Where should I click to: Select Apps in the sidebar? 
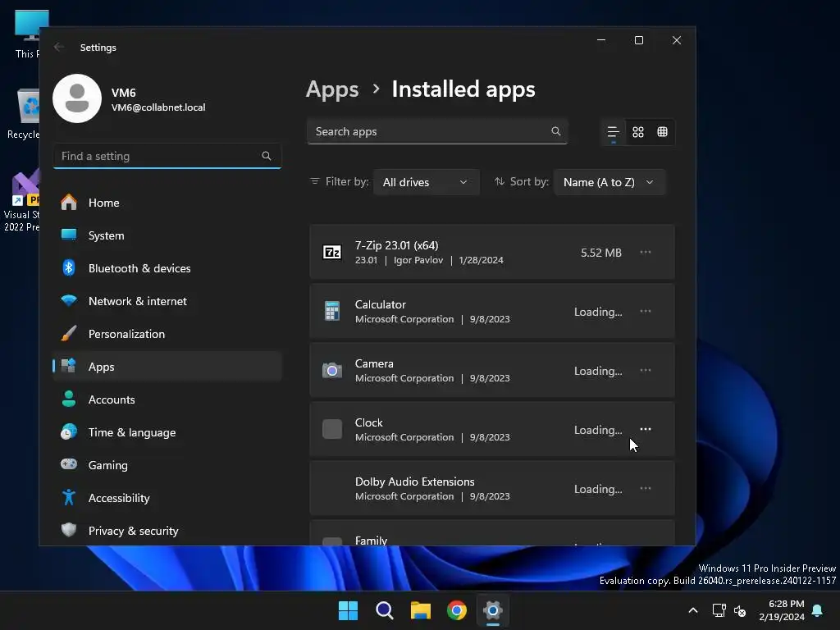click(167, 367)
